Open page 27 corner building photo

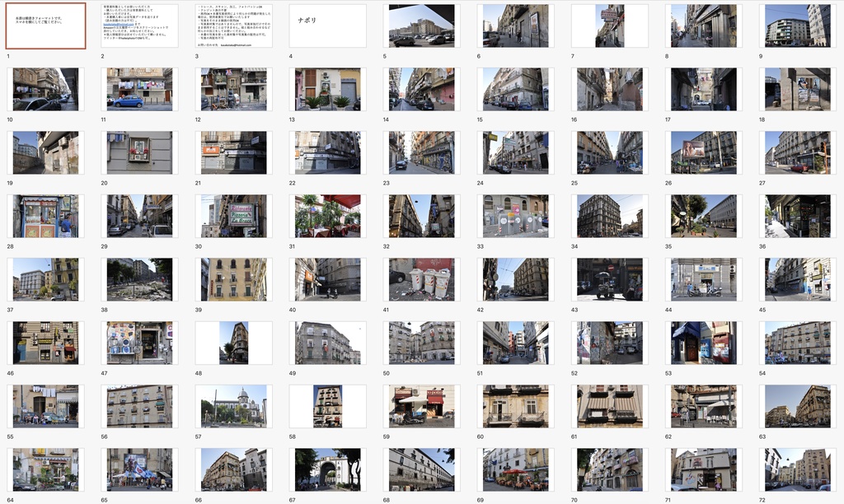click(x=798, y=152)
